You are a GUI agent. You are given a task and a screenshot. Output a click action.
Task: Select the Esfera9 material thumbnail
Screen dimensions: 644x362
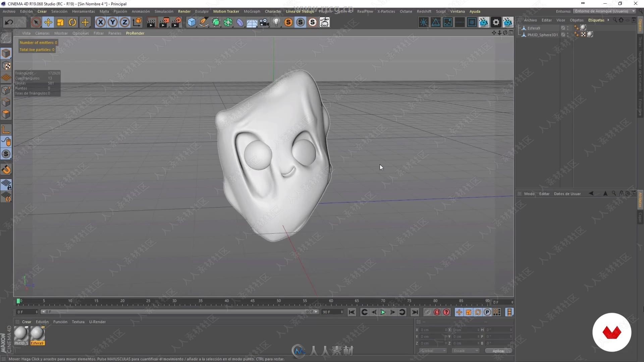(37, 336)
